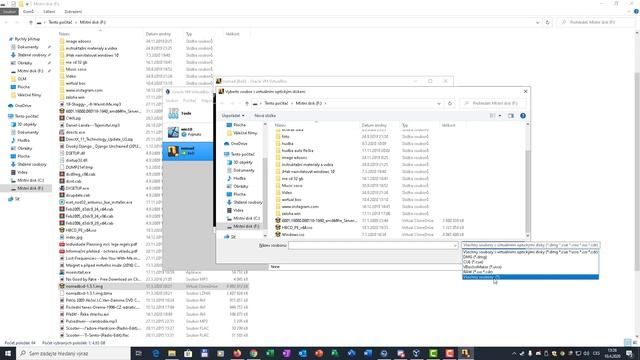640x360 pixels.
Task: Open the Uspořádat dropdown in the dialog
Action: pyautogui.click(x=233, y=116)
